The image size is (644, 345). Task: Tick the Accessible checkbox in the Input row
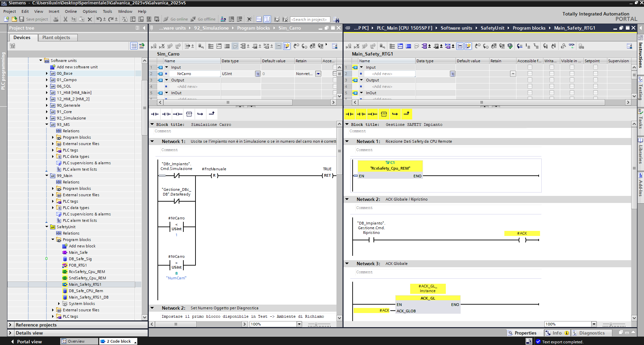pos(530,67)
